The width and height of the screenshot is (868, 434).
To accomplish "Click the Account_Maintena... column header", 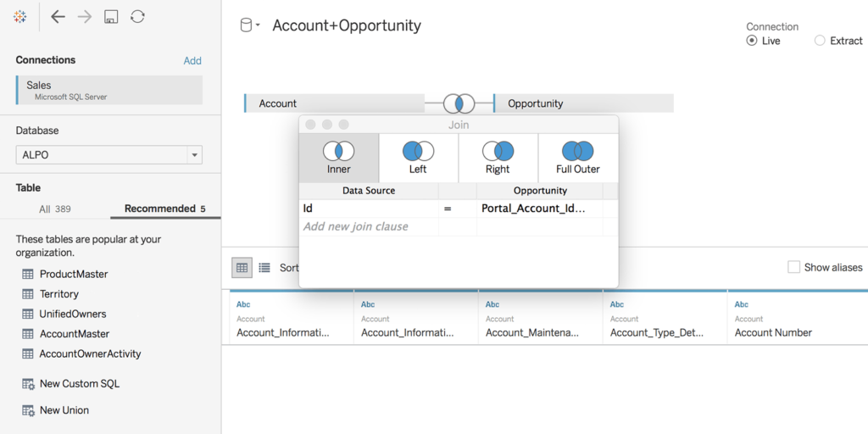I will click(x=532, y=332).
